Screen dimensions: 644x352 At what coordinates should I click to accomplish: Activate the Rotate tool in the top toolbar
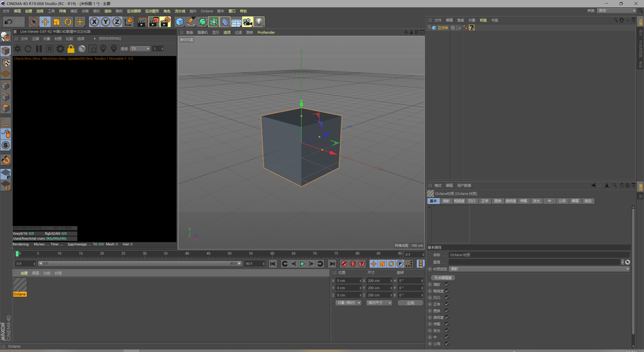pos(68,22)
